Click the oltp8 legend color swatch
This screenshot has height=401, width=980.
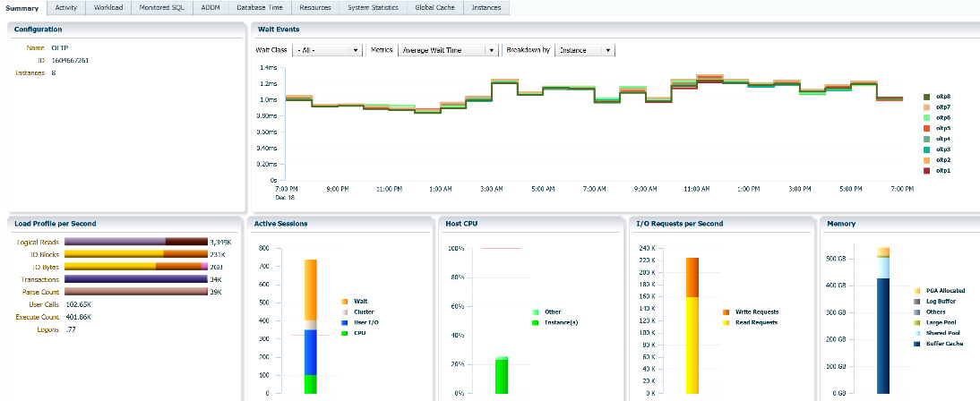pyautogui.click(x=927, y=96)
